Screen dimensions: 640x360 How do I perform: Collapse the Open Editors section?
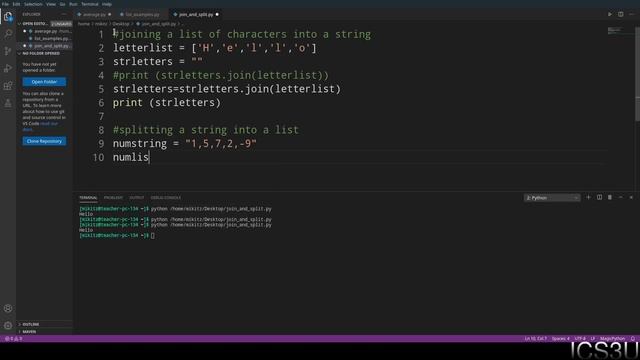click(34, 24)
